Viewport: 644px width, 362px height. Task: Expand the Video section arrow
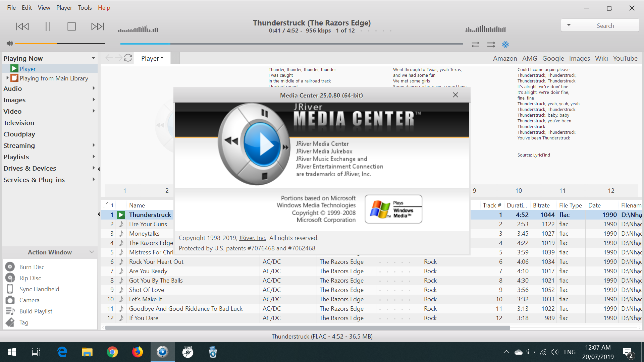pyautogui.click(x=94, y=111)
